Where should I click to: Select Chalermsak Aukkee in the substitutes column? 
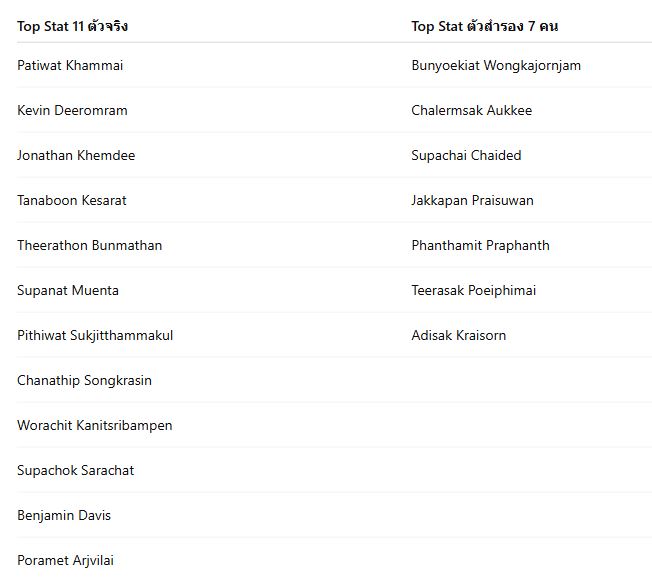pos(472,110)
